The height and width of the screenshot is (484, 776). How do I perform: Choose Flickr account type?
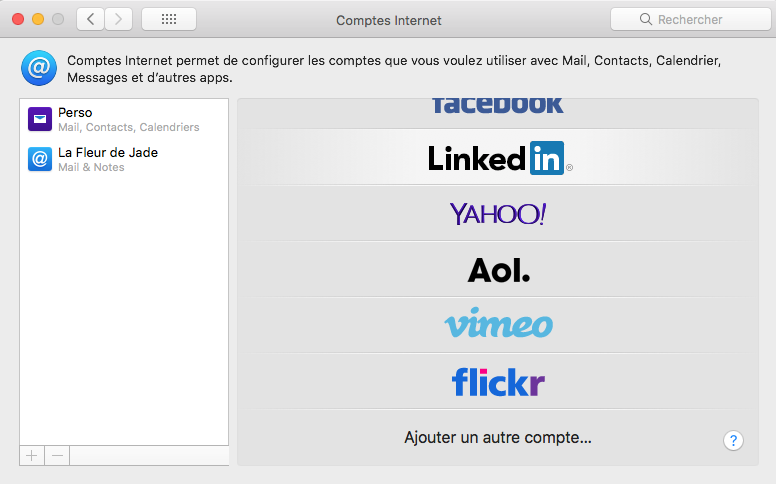(498, 381)
